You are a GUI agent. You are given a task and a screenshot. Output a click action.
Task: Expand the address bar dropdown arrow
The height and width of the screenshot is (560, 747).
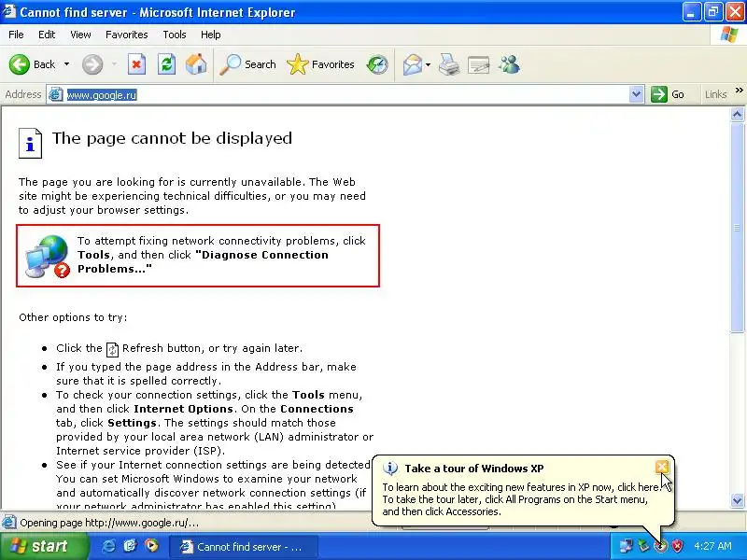tap(636, 94)
